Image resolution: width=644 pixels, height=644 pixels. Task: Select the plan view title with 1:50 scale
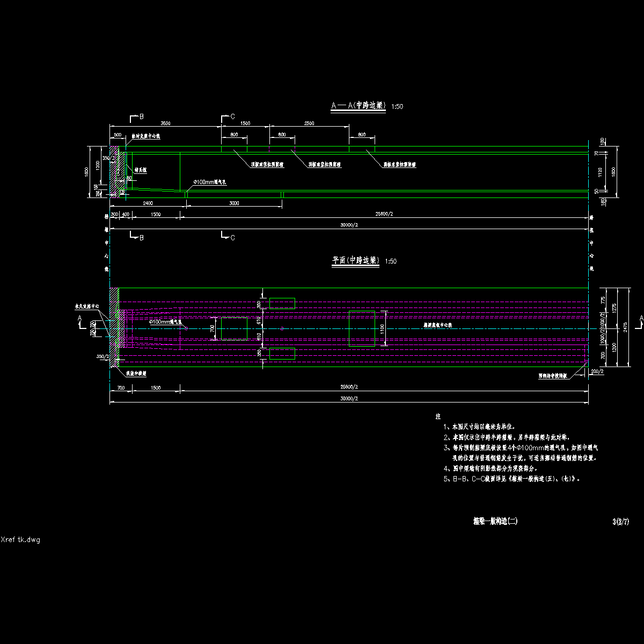[x=364, y=261]
